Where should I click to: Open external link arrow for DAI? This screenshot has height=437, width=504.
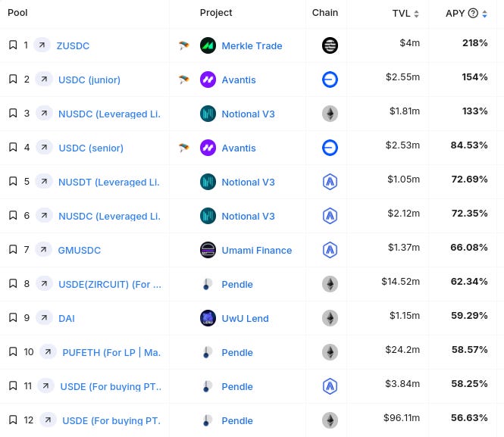pyautogui.click(x=44, y=317)
